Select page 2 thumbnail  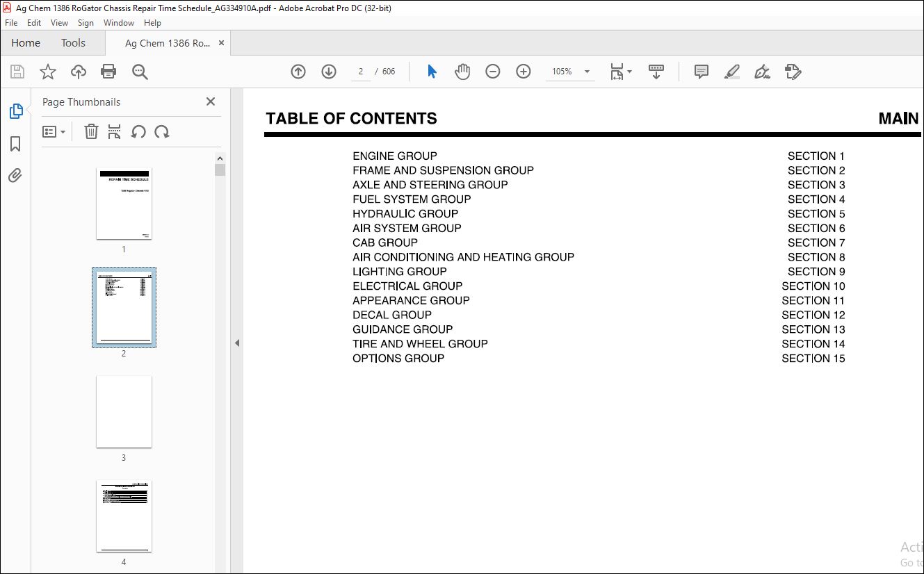(x=124, y=308)
